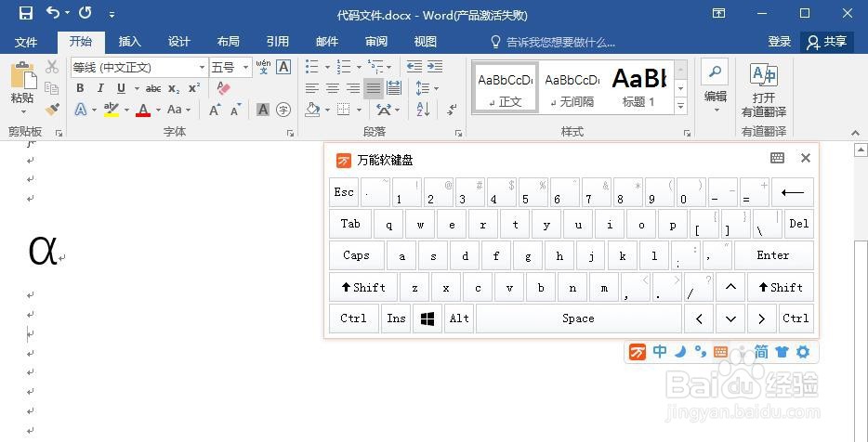Image resolution: width=868 pixels, height=442 pixels.
Task: Open the 编辑 find menu
Action: [x=715, y=86]
